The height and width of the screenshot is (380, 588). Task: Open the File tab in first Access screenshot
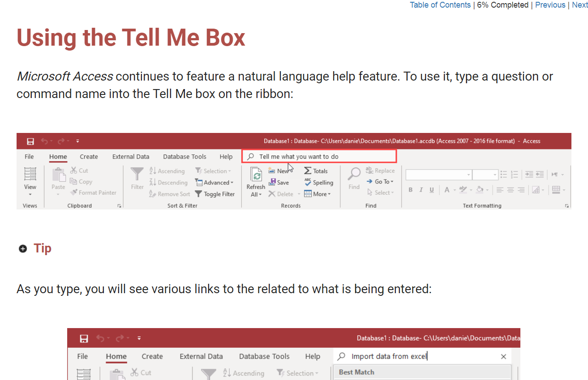point(29,157)
